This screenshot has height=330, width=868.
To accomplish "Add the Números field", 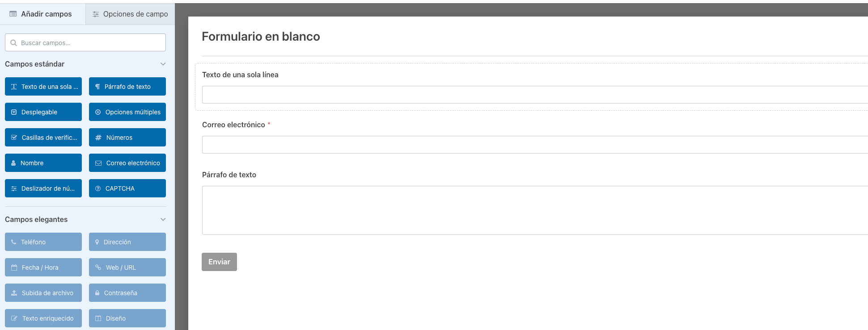I will click(127, 138).
